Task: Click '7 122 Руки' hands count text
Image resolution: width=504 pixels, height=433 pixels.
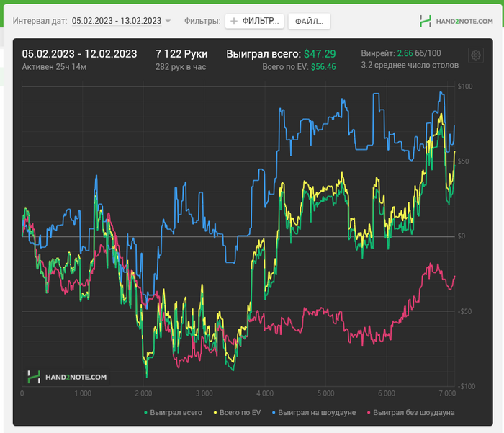Action: click(181, 54)
